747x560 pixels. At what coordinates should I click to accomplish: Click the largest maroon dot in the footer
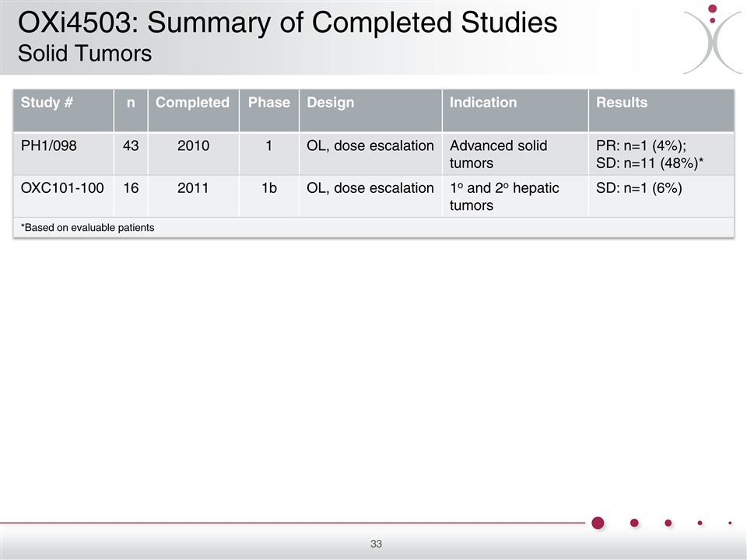(598, 523)
